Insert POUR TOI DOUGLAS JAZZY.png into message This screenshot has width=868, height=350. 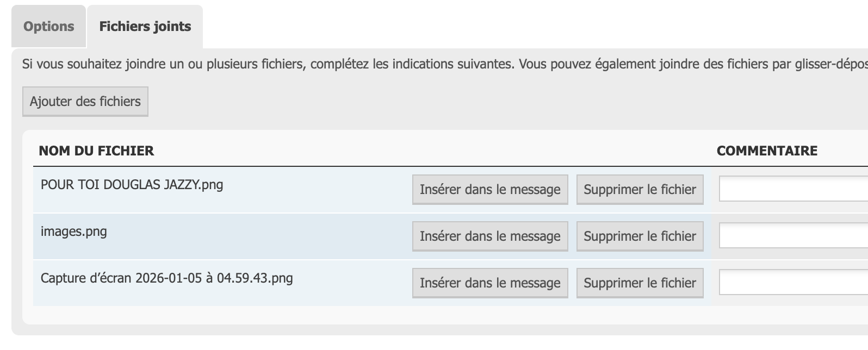coord(490,190)
